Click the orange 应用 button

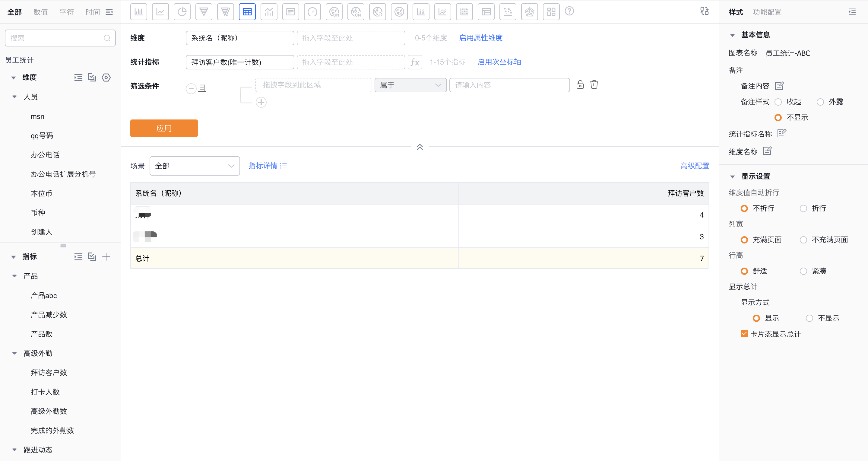point(164,129)
